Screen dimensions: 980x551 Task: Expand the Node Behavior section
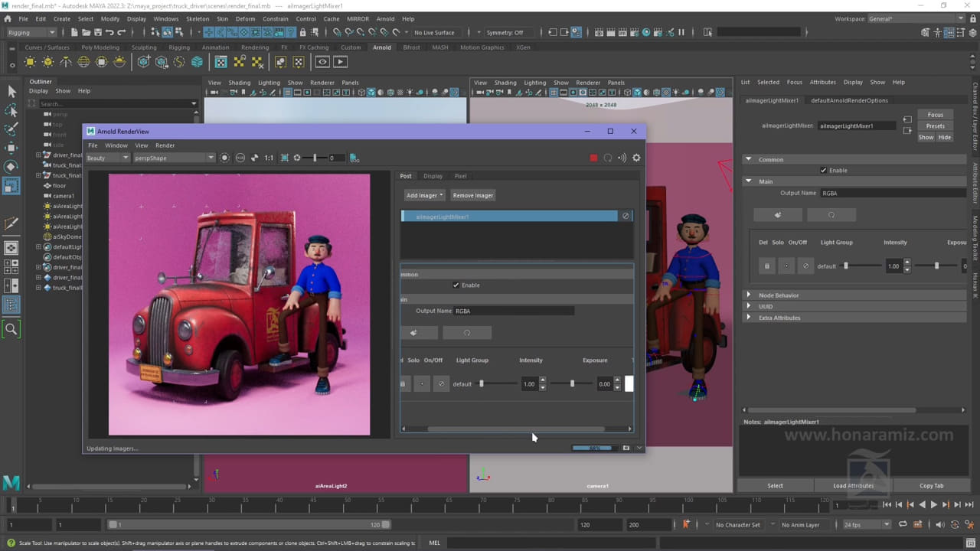tap(749, 295)
